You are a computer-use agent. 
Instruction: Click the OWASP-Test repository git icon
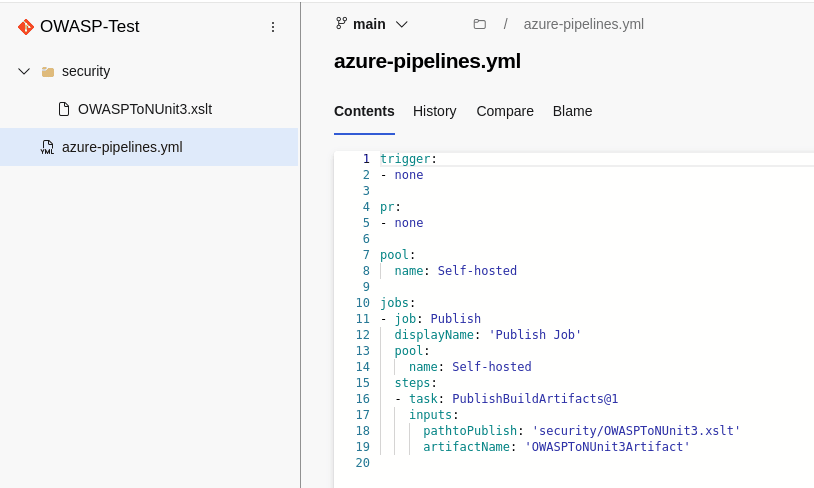tap(25, 26)
